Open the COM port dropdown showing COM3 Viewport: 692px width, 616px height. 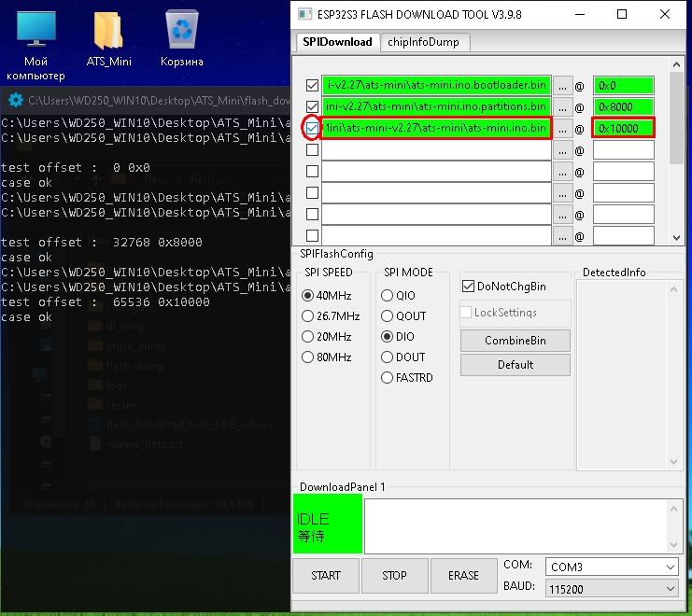(612, 567)
